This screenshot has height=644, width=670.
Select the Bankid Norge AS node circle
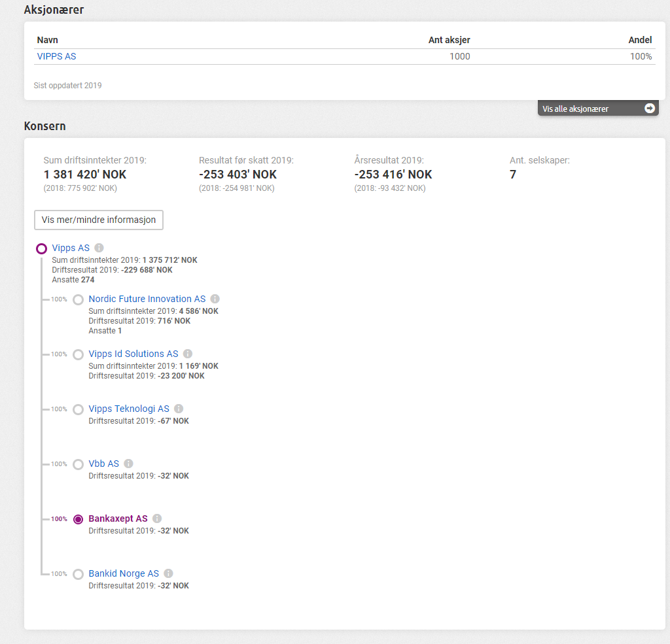(x=79, y=575)
